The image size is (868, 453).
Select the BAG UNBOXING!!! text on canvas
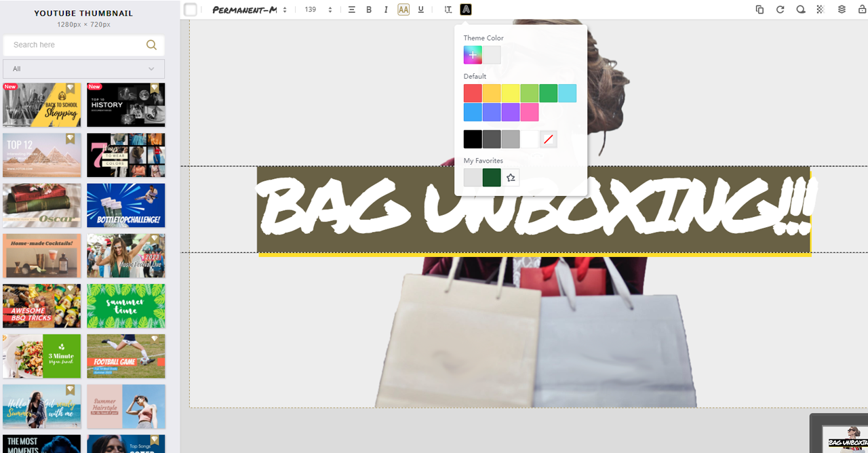(x=534, y=209)
